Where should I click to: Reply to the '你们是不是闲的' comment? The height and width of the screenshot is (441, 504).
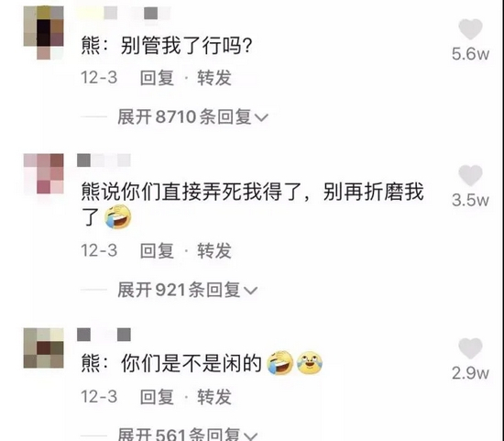pyautogui.click(x=157, y=396)
